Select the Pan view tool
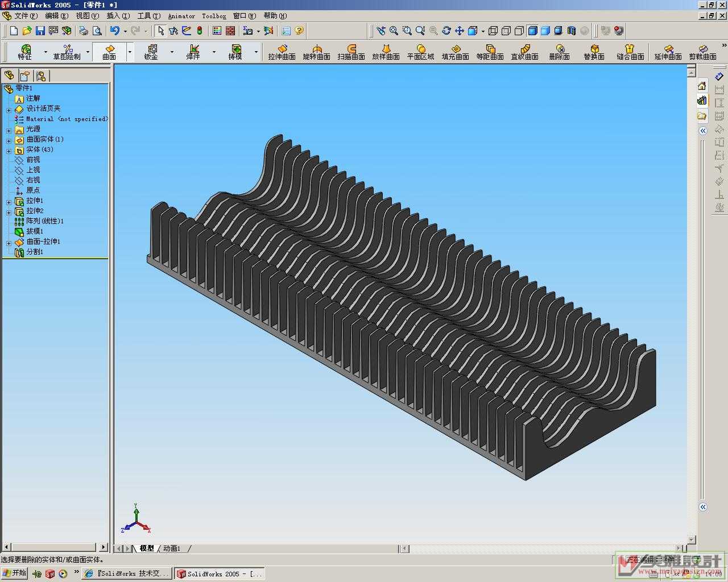728x582 pixels. 460,31
